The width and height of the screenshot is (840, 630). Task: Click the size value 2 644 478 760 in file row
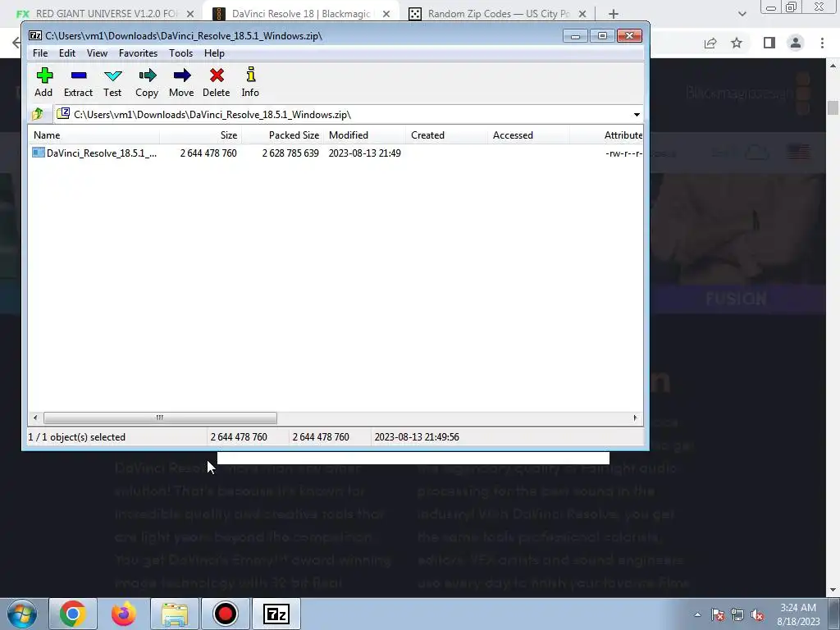click(208, 153)
